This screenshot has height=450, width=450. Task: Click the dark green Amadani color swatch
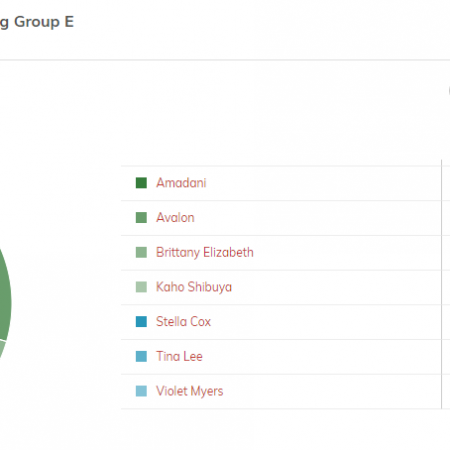[141, 183]
